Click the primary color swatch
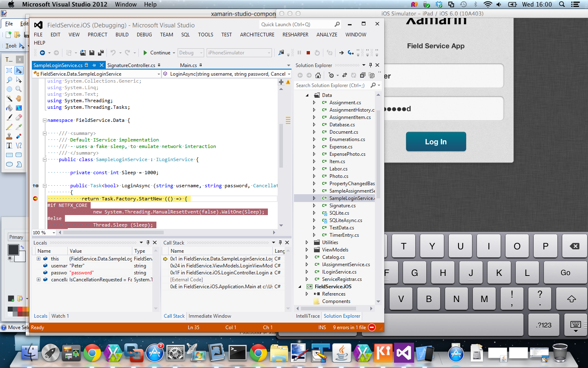Screen dimensions: 588x368 13,250
